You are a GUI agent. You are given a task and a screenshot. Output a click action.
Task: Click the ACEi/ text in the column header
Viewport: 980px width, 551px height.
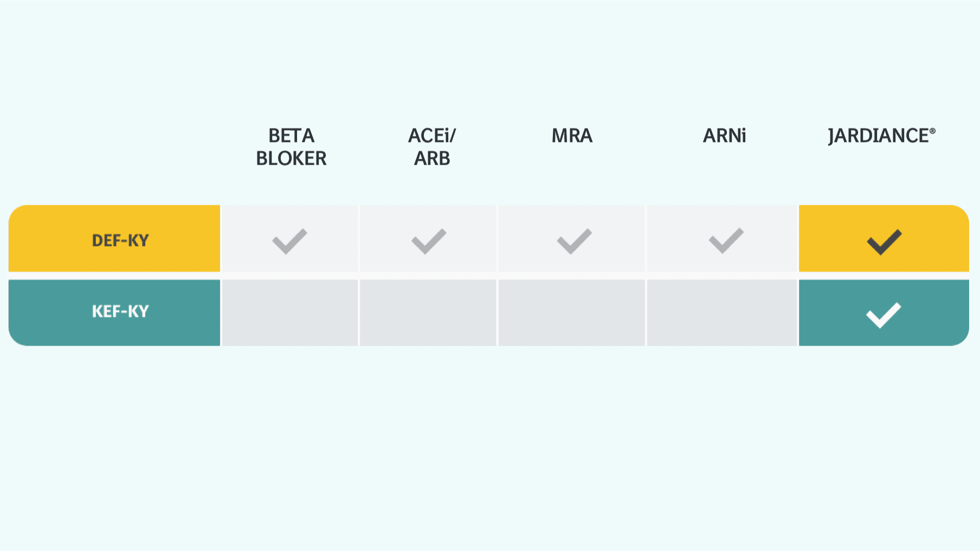(x=432, y=135)
